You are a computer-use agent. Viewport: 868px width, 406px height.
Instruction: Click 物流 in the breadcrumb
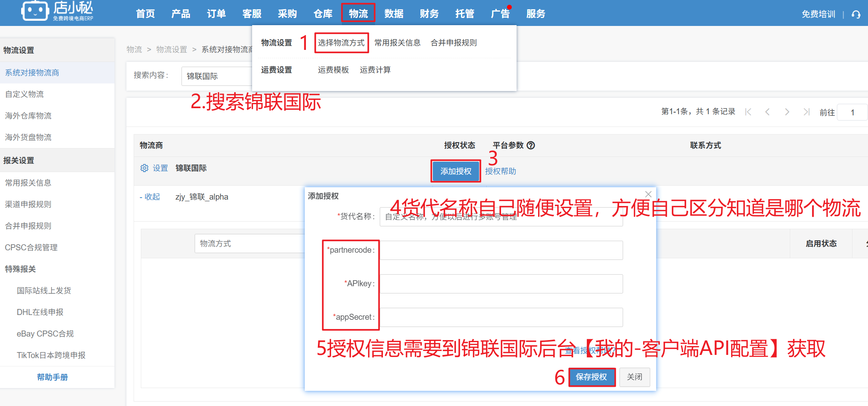[x=134, y=50]
